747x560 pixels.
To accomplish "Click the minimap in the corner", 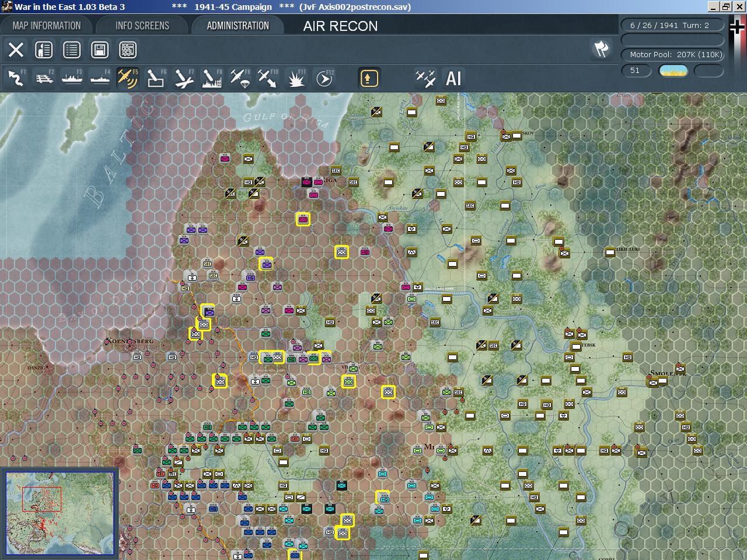I will tap(60, 513).
